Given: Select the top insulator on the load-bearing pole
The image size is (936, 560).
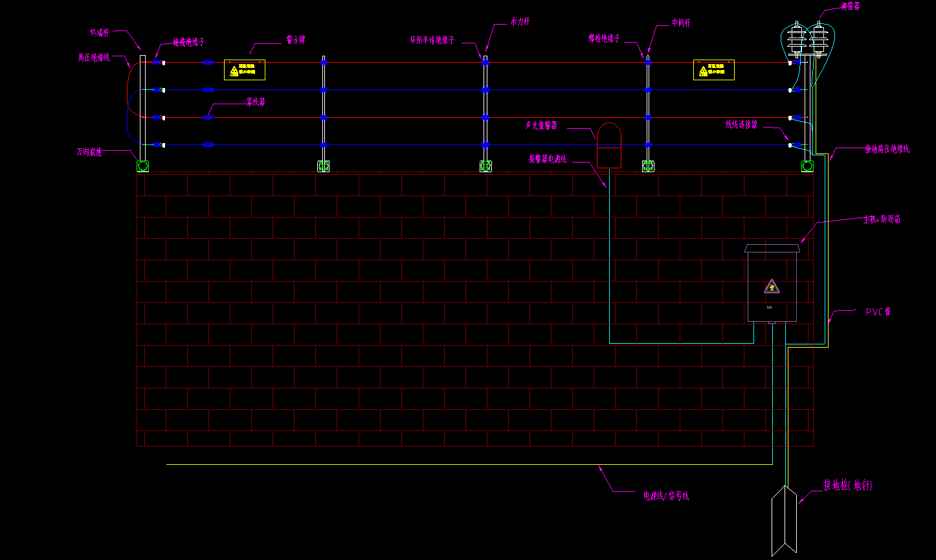Looking at the screenshot, I should (485, 63).
